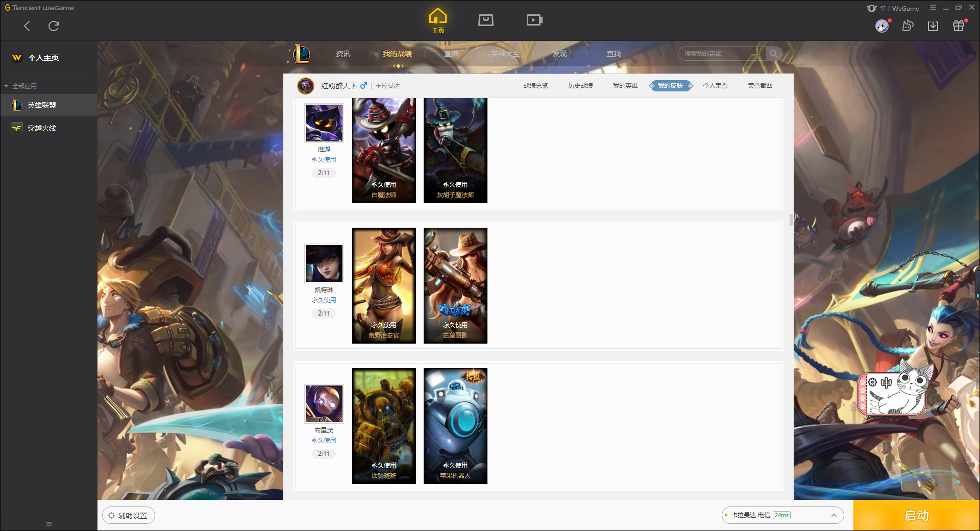Open the 英雄大全 tab

pos(505,54)
